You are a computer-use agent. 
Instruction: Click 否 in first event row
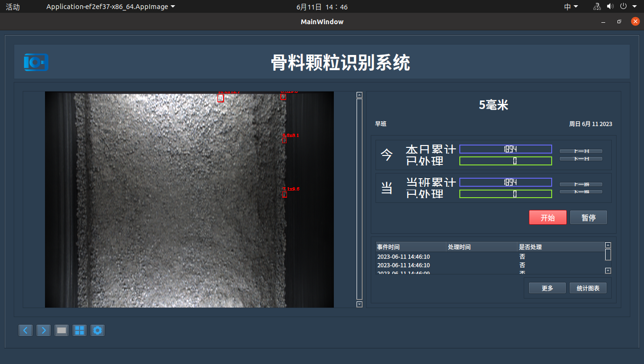tap(522, 256)
